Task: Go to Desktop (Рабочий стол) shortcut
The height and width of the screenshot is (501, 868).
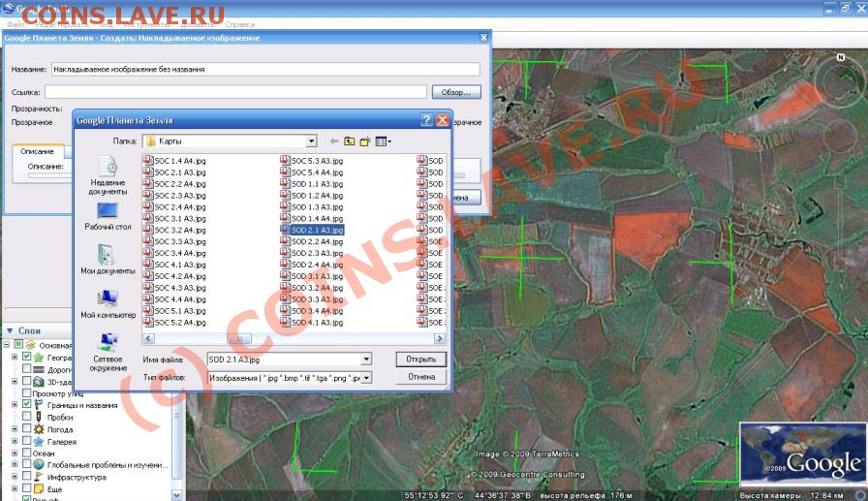Action: pyautogui.click(x=108, y=216)
